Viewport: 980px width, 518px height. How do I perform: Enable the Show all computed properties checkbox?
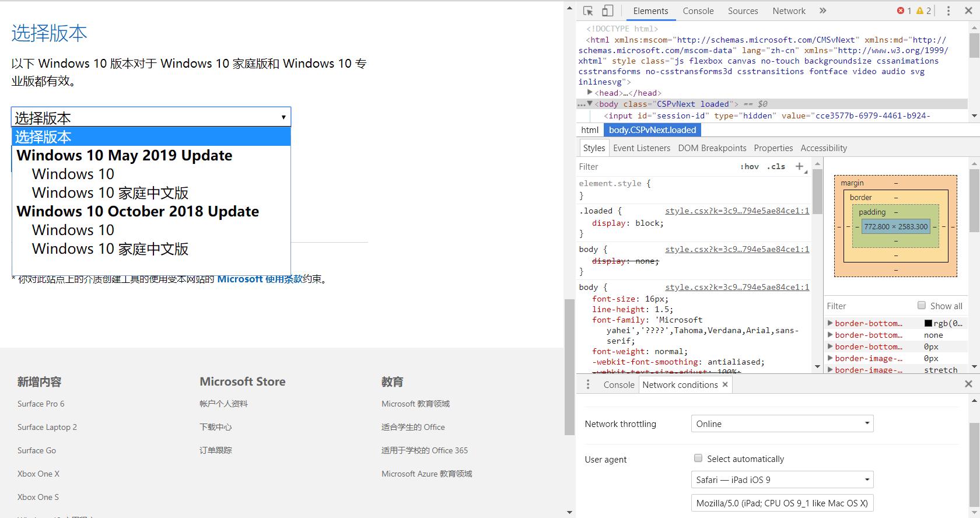click(x=922, y=305)
